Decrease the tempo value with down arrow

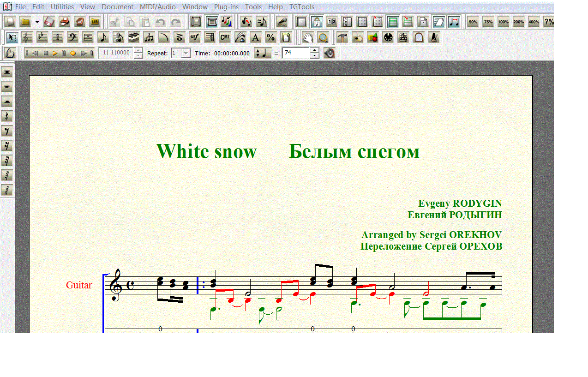click(x=314, y=56)
